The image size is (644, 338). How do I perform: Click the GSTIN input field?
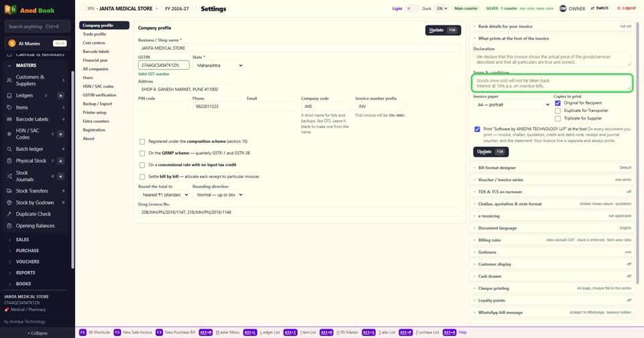pos(164,65)
